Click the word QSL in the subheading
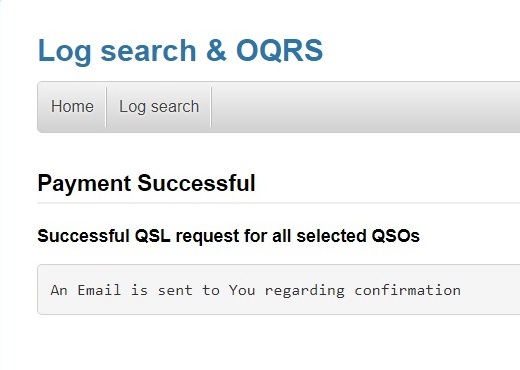Screen dimensions: 520x370 pyautogui.click(x=152, y=236)
